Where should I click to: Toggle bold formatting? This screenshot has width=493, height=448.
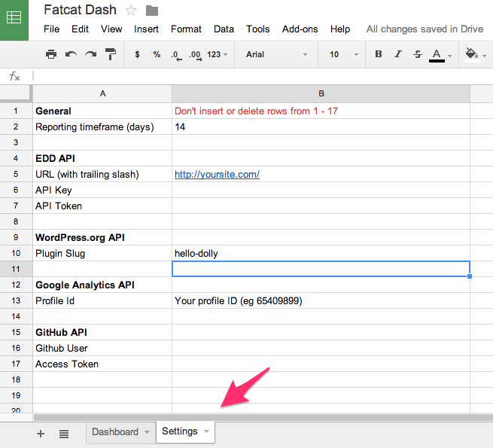coord(378,54)
